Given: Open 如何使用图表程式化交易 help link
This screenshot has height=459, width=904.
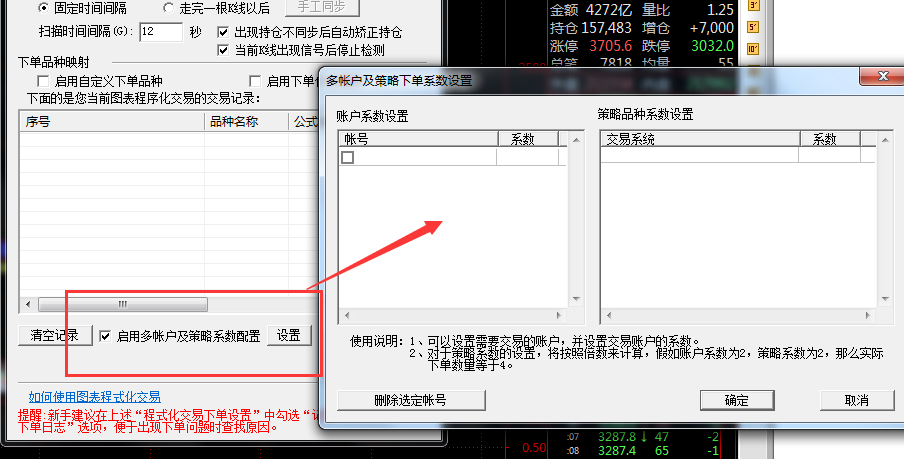Looking at the screenshot, I should [x=94, y=397].
